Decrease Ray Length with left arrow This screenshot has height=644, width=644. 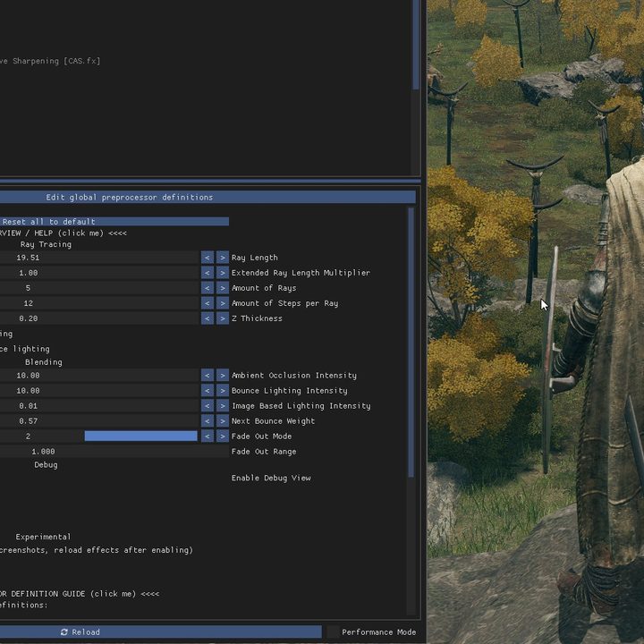[x=208, y=258]
